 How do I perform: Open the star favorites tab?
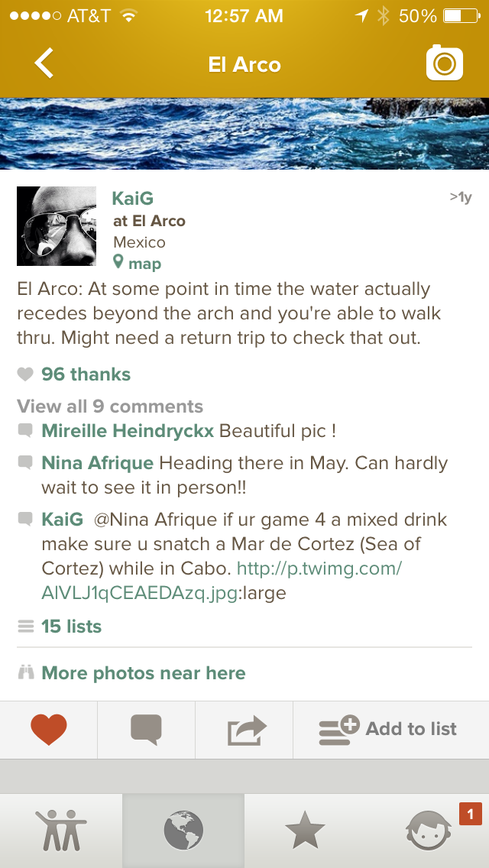click(305, 831)
